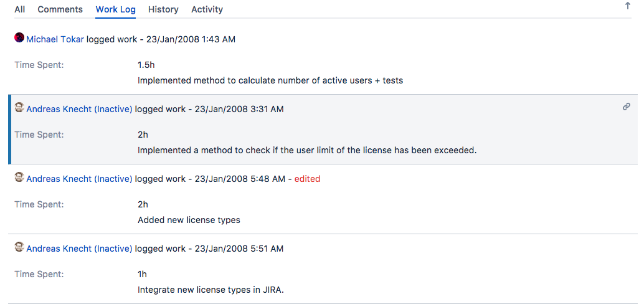Show the History tab
Image resolution: width=644 pixels, height=304 pixels.
click(163, 9)
